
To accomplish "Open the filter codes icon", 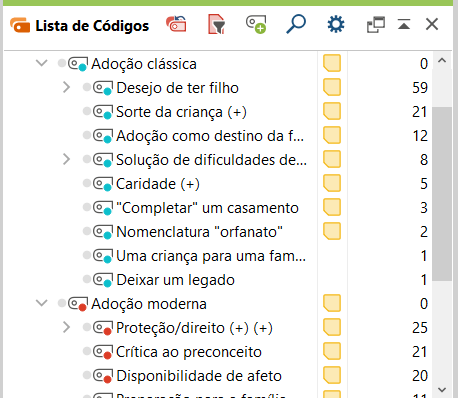I will [217, 24].
